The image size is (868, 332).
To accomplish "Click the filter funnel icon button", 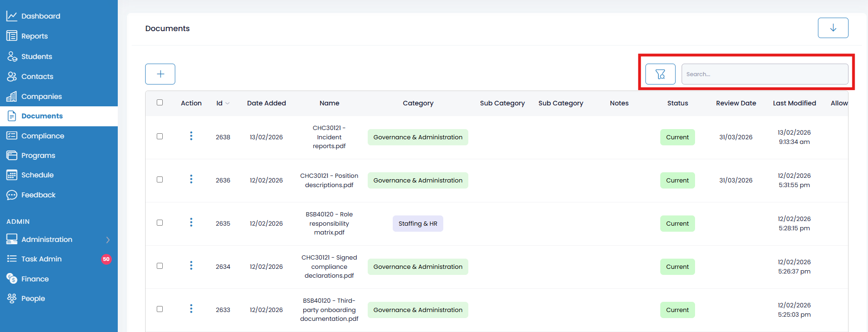I will [660, 74].
